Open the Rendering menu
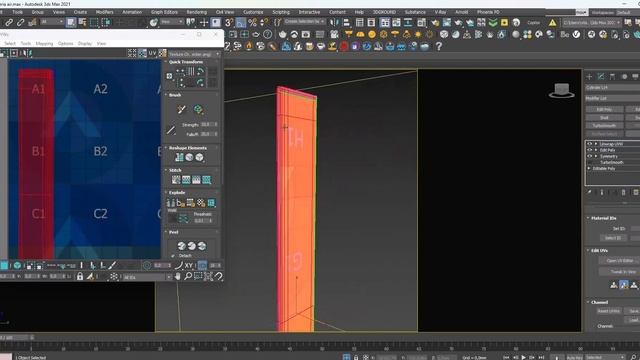Viewport: 640px width, 360px height. tap(196, 12)
